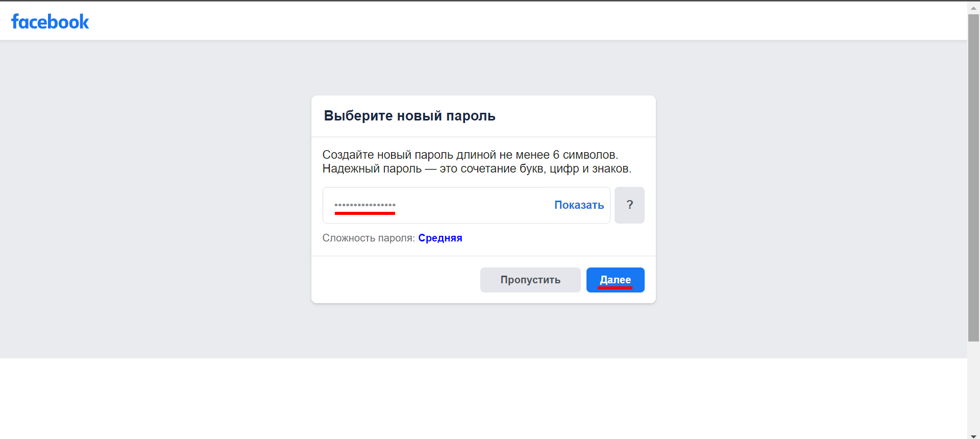
Task: Click the line Надежный пароль — это сочетание
Action: [x=477, y=168]
